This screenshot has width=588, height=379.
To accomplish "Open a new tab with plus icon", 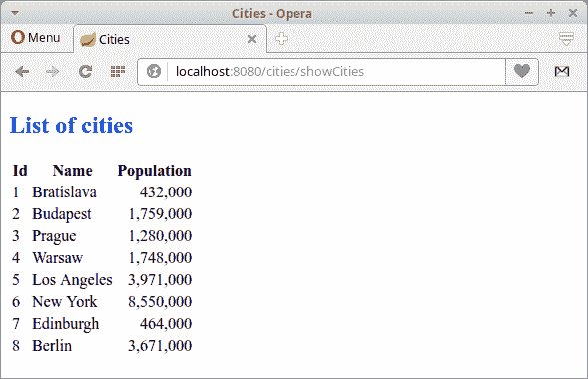I will (281, 39).
